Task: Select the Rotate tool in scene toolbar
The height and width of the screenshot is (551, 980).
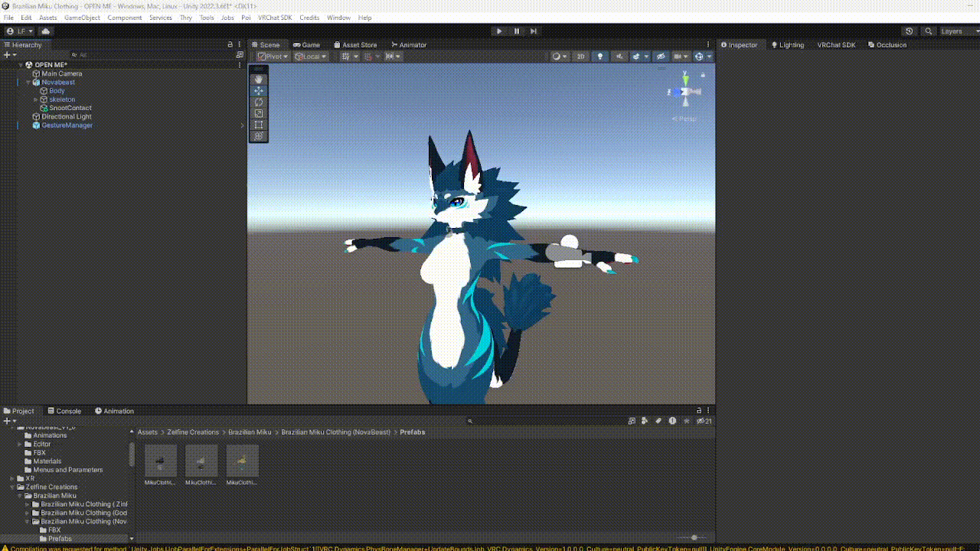Action: [x=259, y=102]
